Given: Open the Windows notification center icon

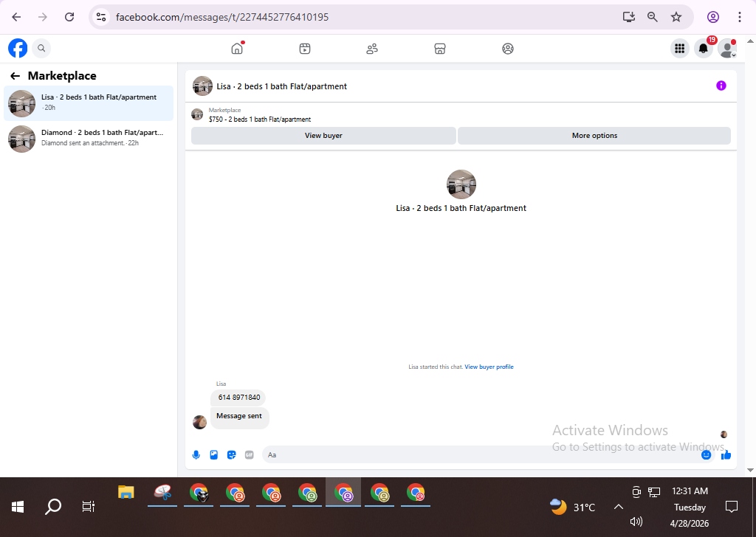Looking at the screenshot, I should pyautogui.click(x=732, y=507).
